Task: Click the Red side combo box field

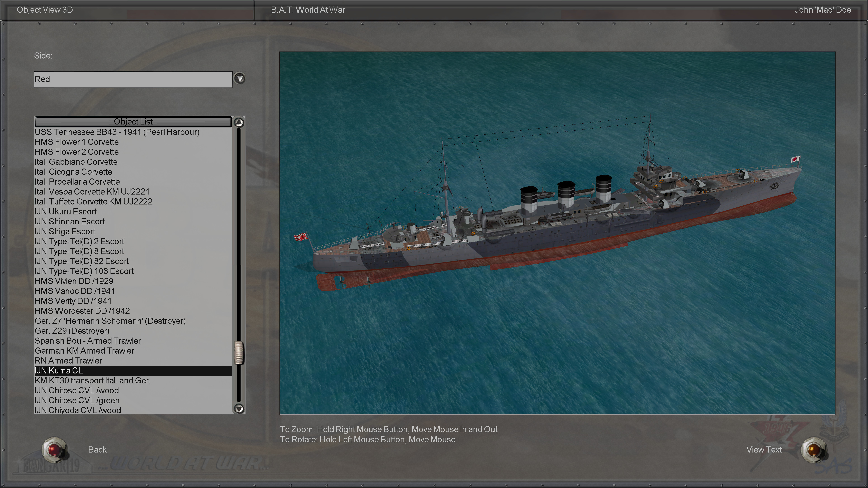Action: pos(133,80)
